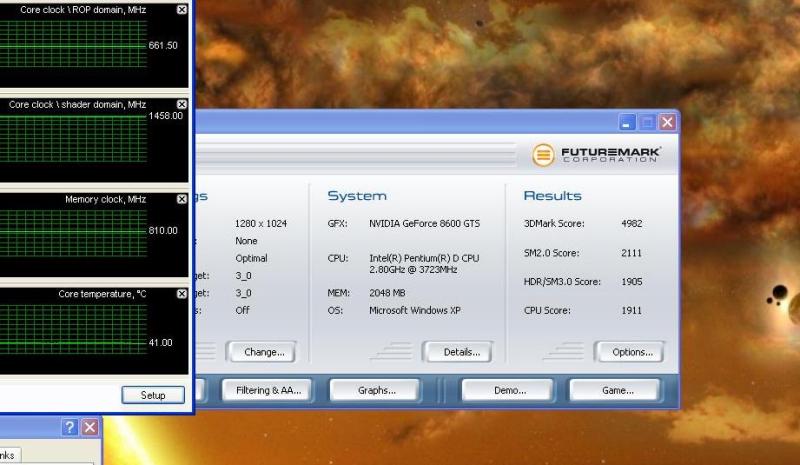Close the Core clock ROP domain graph
Screen dimensions: 800x465
[182, 10]
